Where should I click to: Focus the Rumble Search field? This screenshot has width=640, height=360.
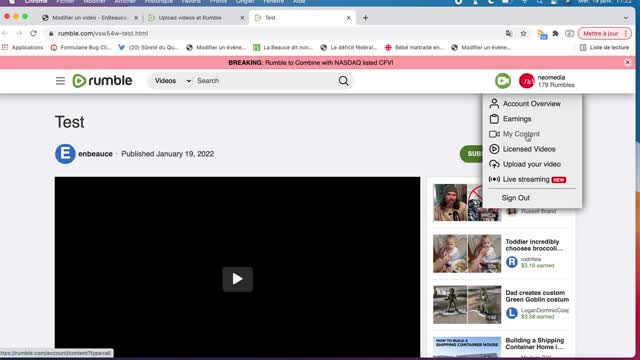click(265, 81)
